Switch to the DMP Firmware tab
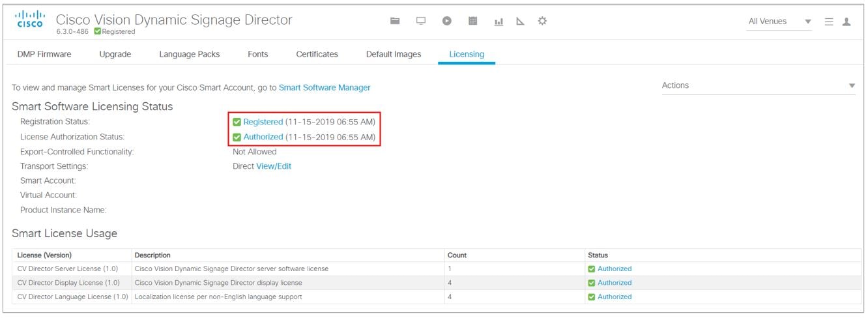Image resolution: width=868 pixels, height=318 pixels. 44,54
